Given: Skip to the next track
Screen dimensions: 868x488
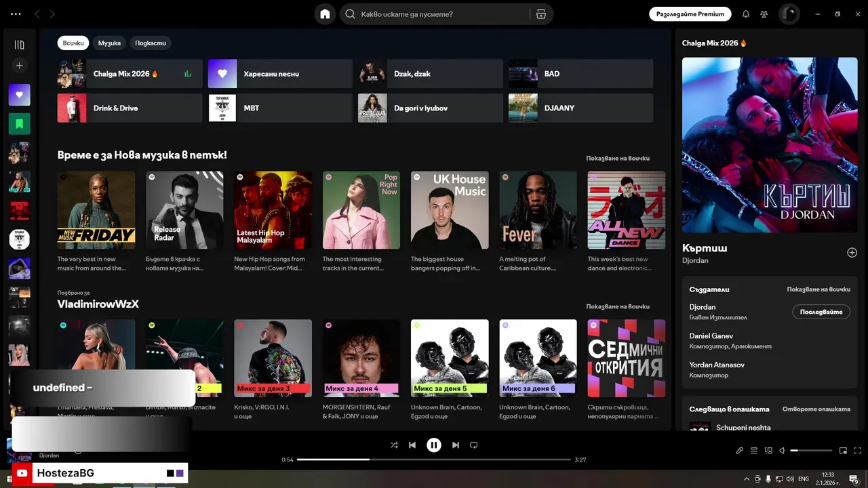Looking at the screenshot, I should pos(455,445).
